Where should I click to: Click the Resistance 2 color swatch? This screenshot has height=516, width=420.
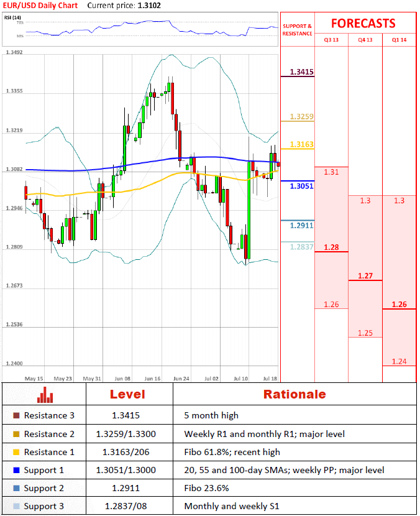point(16,434)
